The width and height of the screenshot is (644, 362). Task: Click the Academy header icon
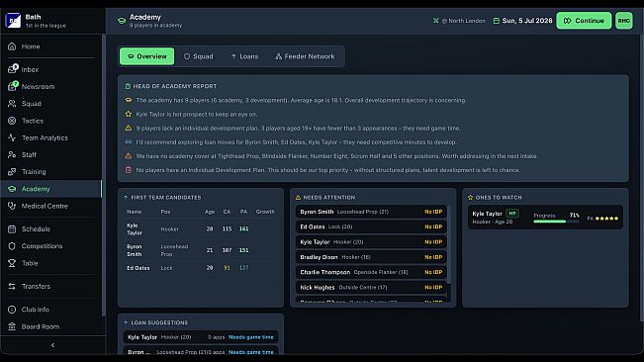pos(122,21)
